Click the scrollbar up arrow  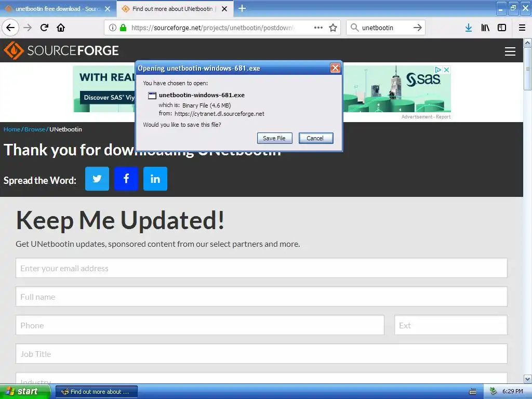point(527,43)
